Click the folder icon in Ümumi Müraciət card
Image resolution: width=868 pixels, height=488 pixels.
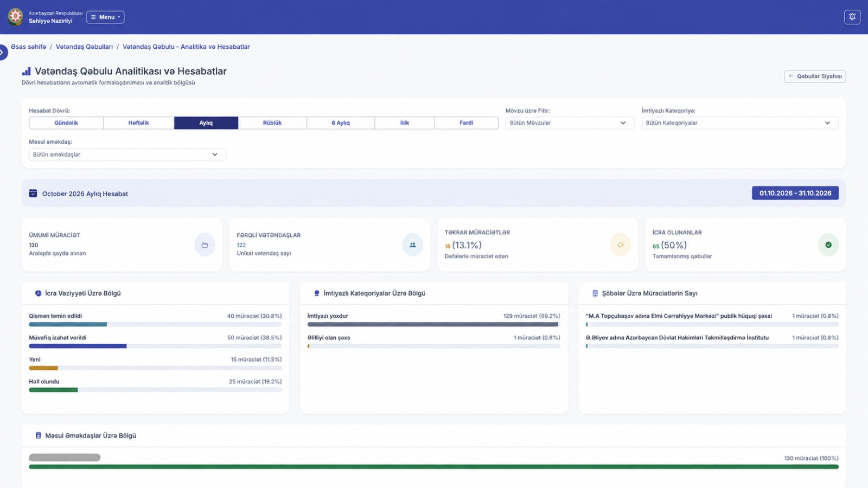pos(205,245)
